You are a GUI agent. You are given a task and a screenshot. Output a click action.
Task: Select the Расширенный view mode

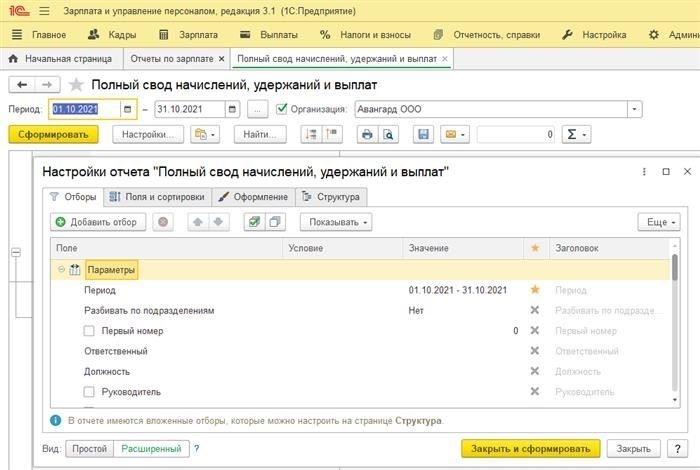[x=151, y=449]
